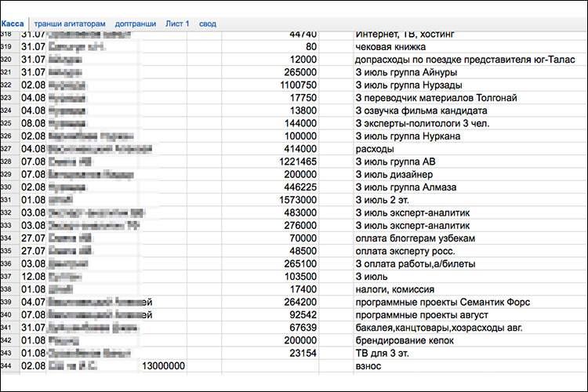
Task: Select the amount cell 1573000
Action: (x=270, y=200)
